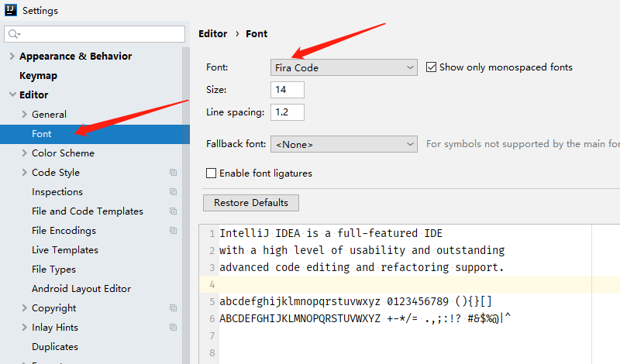Image resolution: width=620 pixels, height=364 pixels.
Task: Open Live Templates settings
Action: (x=65, y=250)
